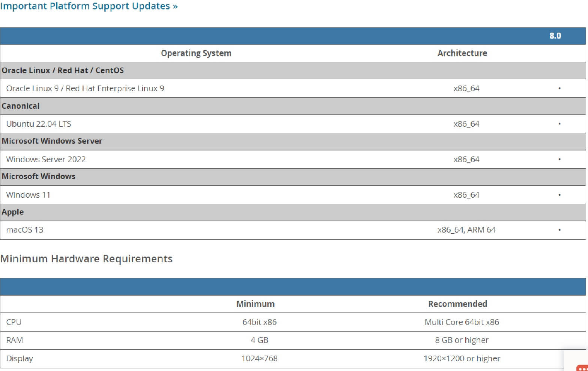Select the Display row label

[x=20, y=359]
